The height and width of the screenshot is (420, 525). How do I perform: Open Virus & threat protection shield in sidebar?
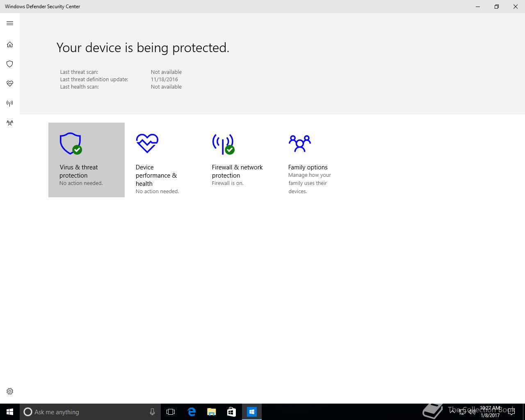pyautogui.click(x=10, y=64)
